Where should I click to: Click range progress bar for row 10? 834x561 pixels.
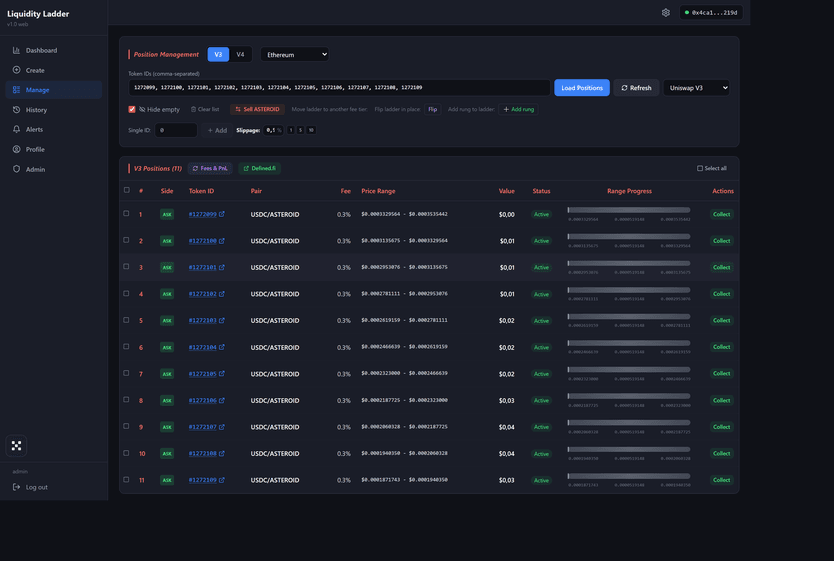pos(629,449)
